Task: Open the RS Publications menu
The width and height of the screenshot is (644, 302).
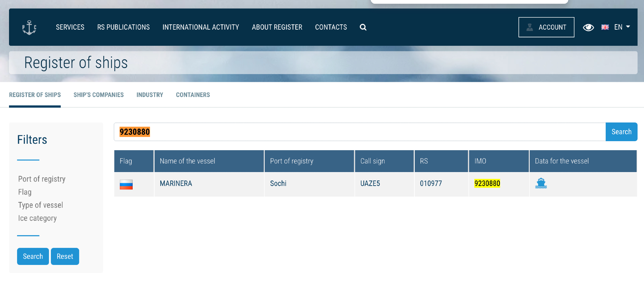Action: point(123,27)
